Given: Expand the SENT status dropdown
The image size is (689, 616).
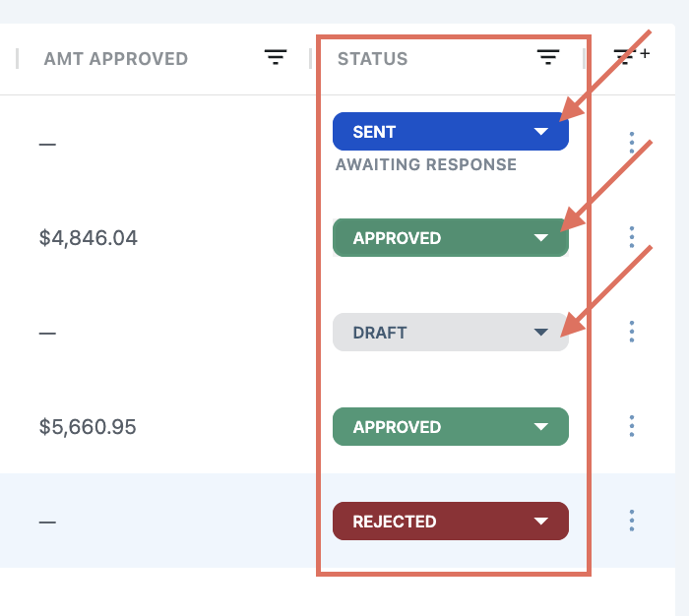Looking at the screenshot, I should (x=451, y=132).
